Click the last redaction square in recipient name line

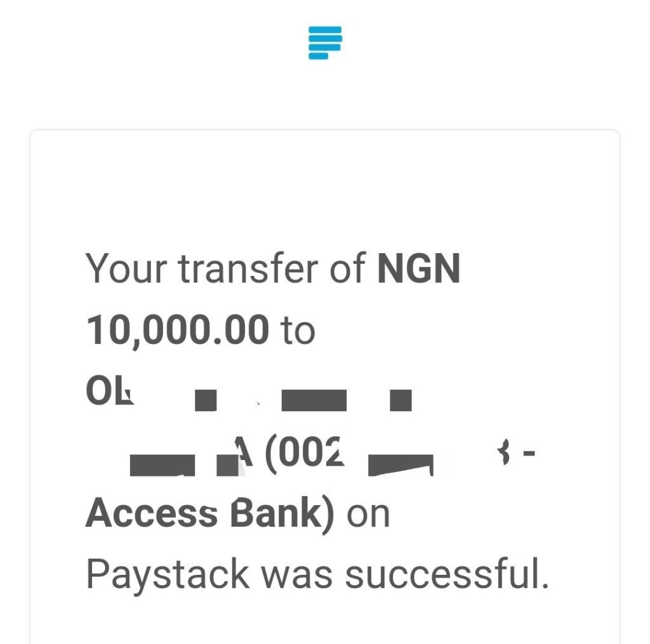(x=401, y=400)
